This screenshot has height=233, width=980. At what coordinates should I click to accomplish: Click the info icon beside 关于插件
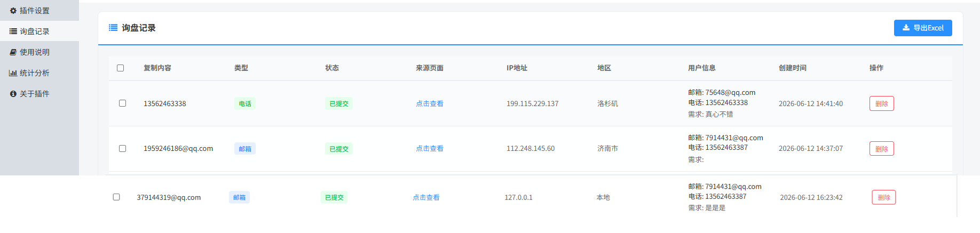tap(13, 94)
